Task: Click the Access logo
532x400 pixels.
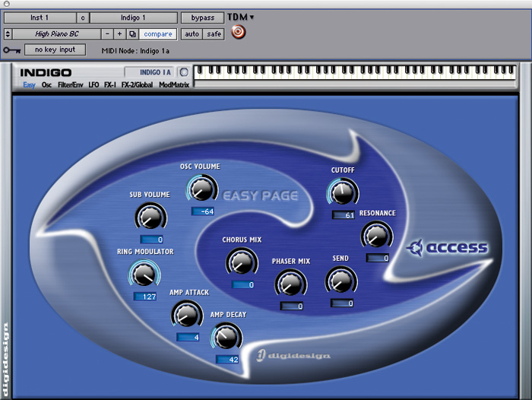Action: click(x=447, y=248)
